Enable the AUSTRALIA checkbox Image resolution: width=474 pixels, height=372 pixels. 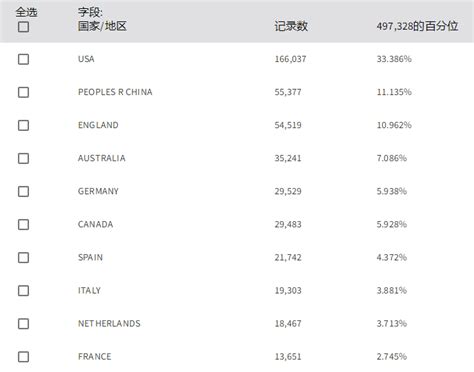(23, 158)
